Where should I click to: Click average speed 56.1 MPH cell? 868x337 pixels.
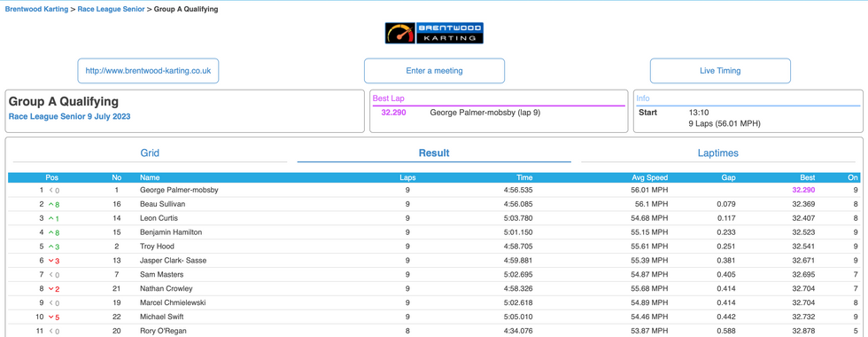[652, 205]
